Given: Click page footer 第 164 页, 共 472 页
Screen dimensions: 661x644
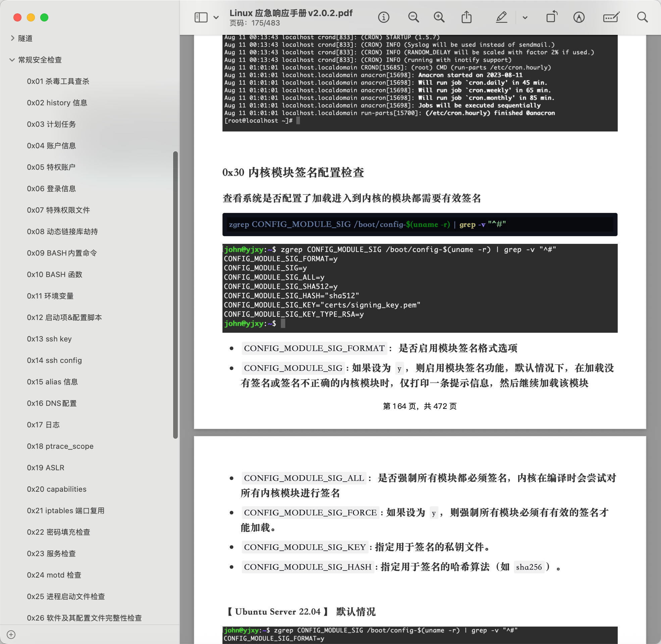Looking at the screenshot, I should pos(420,406).
